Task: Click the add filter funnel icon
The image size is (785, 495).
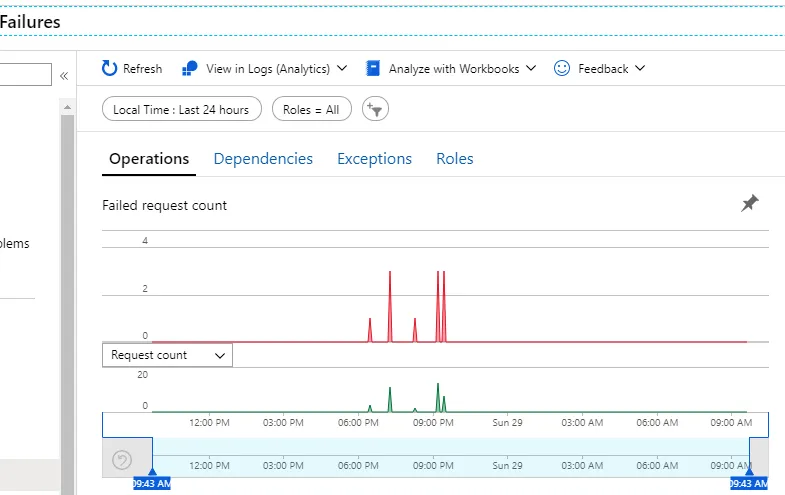Action: pyautogui.click(x=375, y=109)
